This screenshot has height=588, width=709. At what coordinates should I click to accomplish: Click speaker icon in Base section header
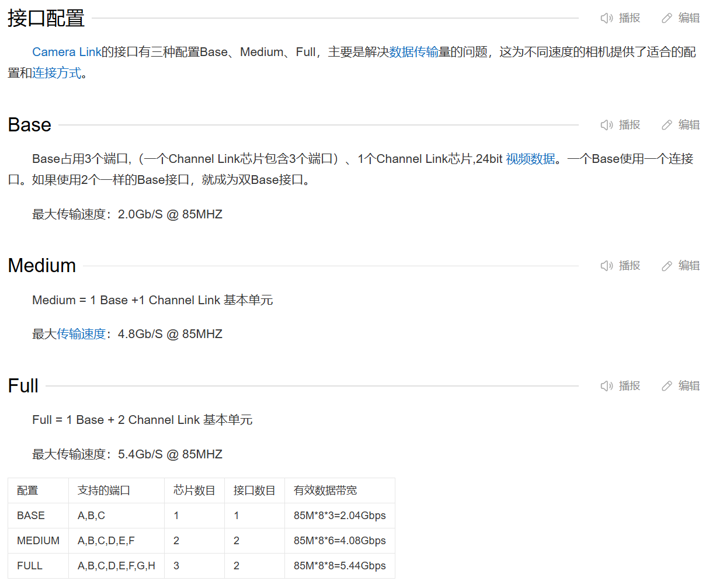coord(607,125)
